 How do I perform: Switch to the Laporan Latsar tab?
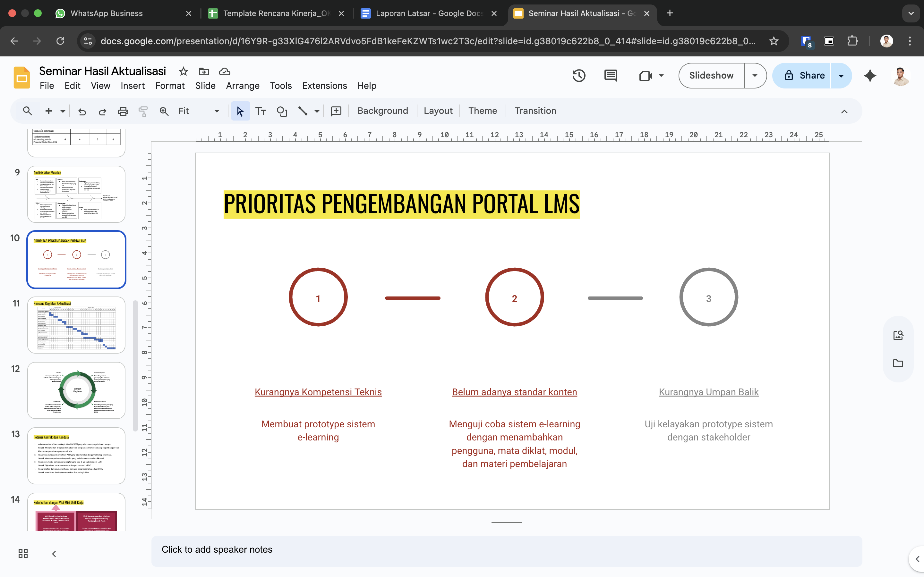pos(428,13)
